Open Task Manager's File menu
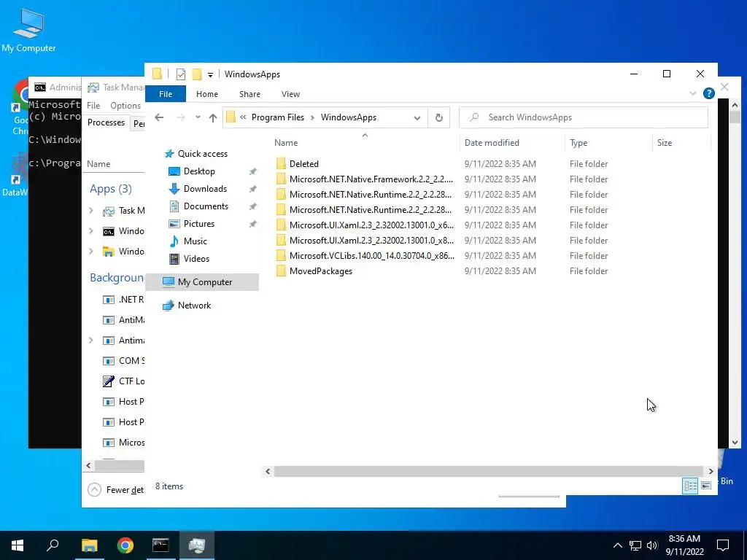747x560 pixels. point(93,106)
